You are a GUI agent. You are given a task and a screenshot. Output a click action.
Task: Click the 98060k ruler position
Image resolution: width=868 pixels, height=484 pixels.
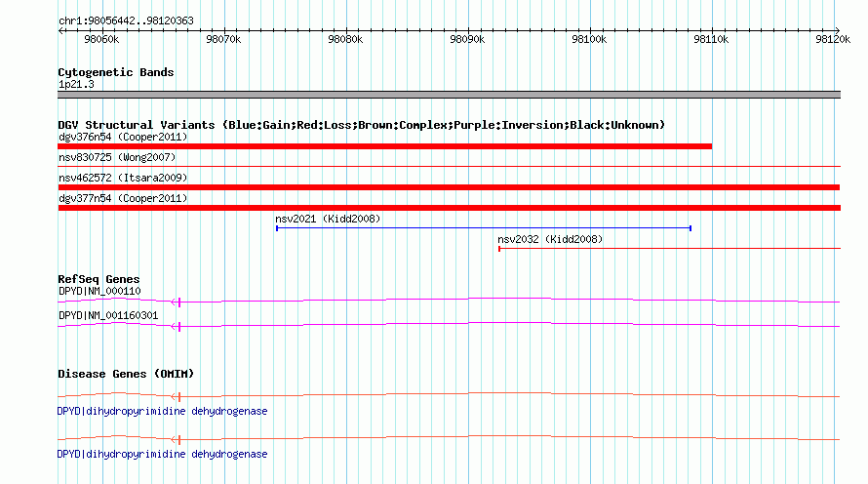click(101, 39)
